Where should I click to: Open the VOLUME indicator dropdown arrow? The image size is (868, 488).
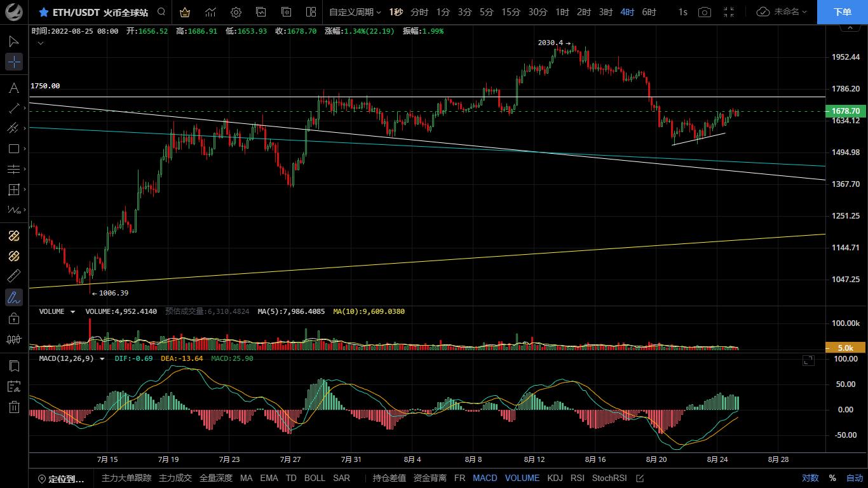pyautogui.click(x=73, y=312)
